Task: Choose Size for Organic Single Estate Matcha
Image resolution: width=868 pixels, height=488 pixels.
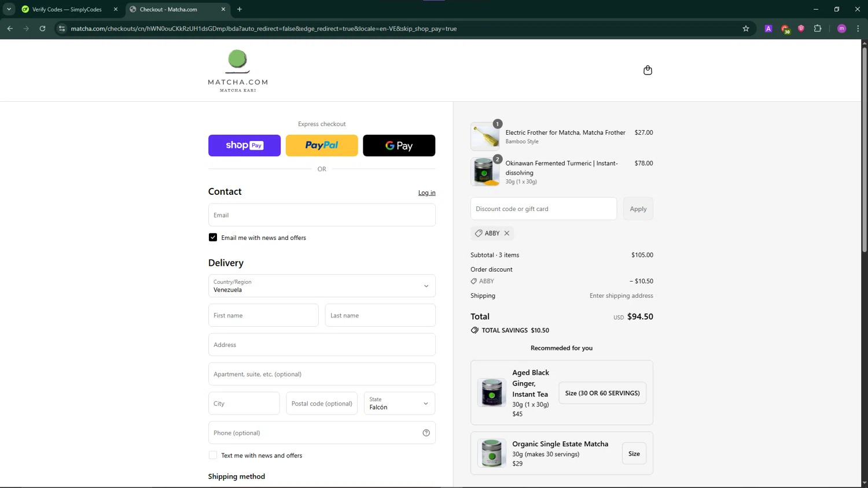Action: (634, 454)
